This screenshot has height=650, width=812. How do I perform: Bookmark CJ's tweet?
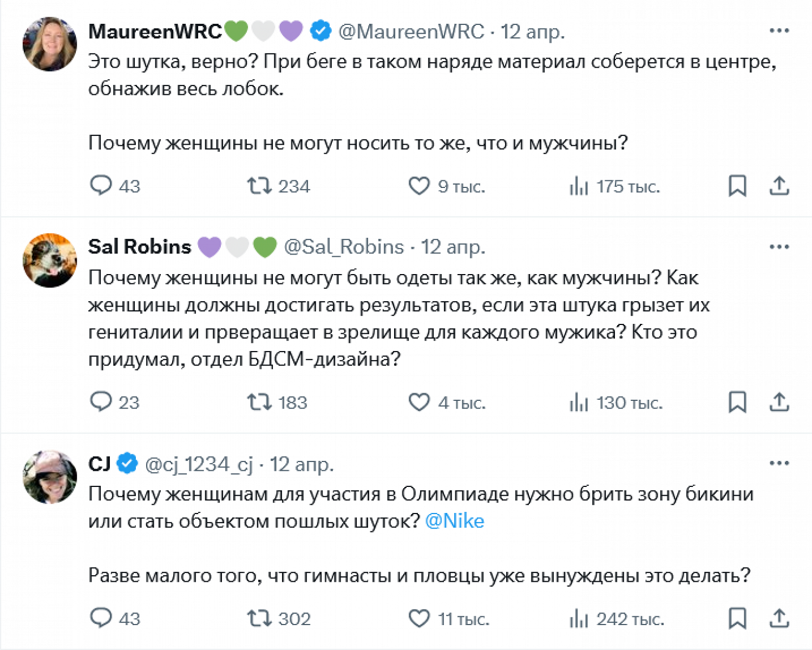(737, 618)
